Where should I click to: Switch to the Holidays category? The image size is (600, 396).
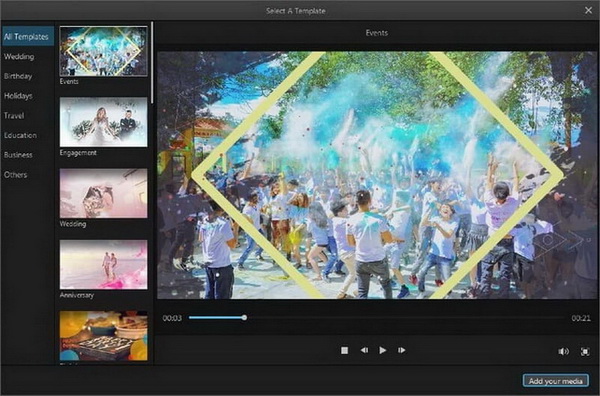click(18, 96)
